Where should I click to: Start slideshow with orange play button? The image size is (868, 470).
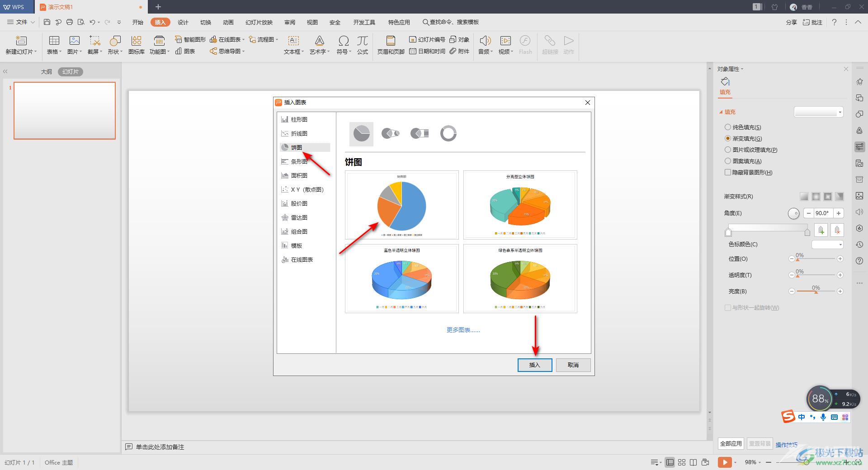click(x=724, y=462)
